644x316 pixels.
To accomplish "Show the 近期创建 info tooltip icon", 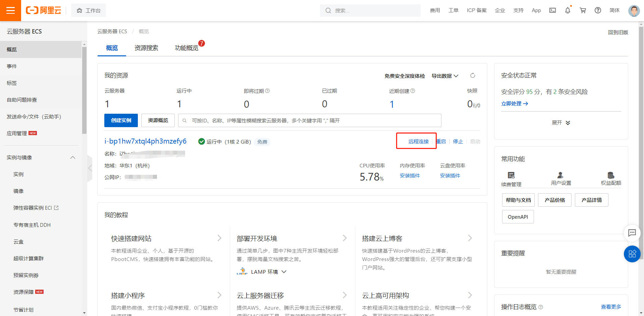I will point(413,91).
